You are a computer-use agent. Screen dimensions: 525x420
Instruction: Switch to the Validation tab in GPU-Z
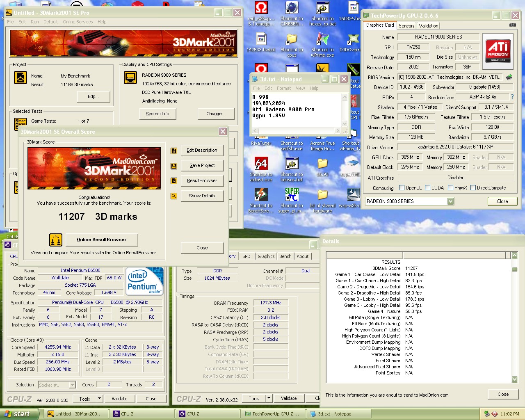click(429, 25)
